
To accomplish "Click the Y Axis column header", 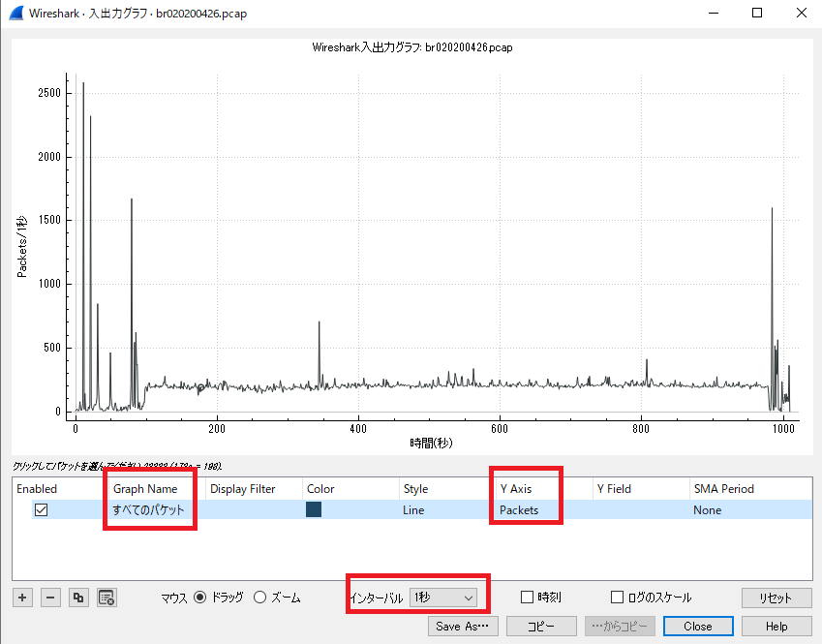I will click(x=544, y=489).
